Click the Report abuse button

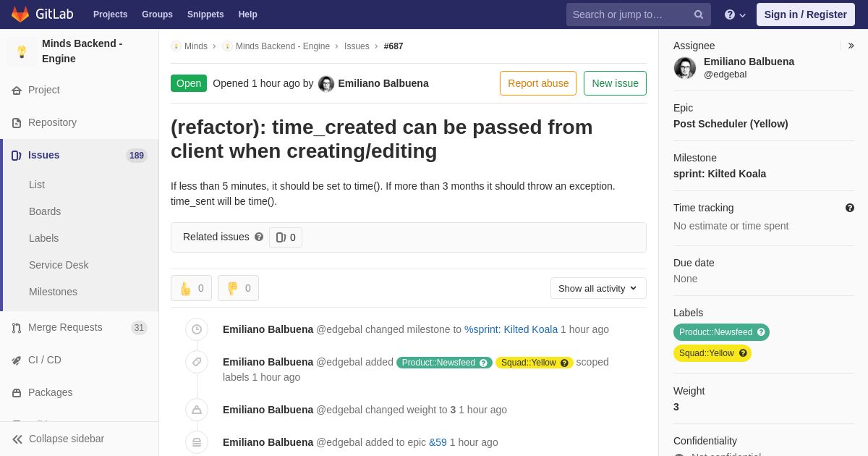[x=538, y=83]
